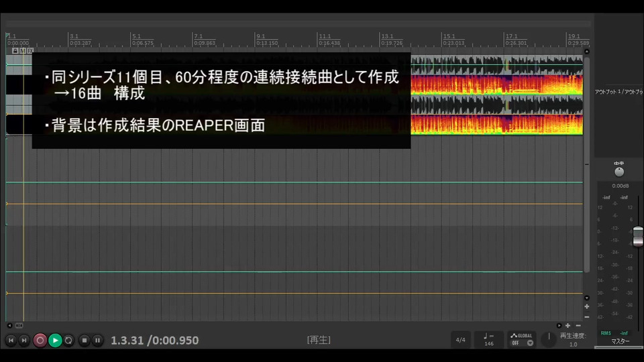Viewport: 644px width, 362px height.
Task: Click ruler marker at bar 11.1
Action: point(325,36)
